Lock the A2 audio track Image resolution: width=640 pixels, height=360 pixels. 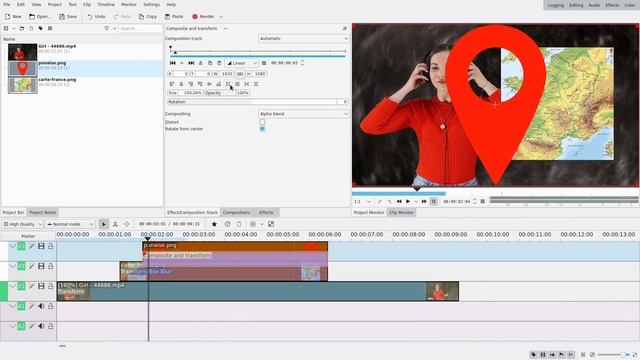point(51,326)
